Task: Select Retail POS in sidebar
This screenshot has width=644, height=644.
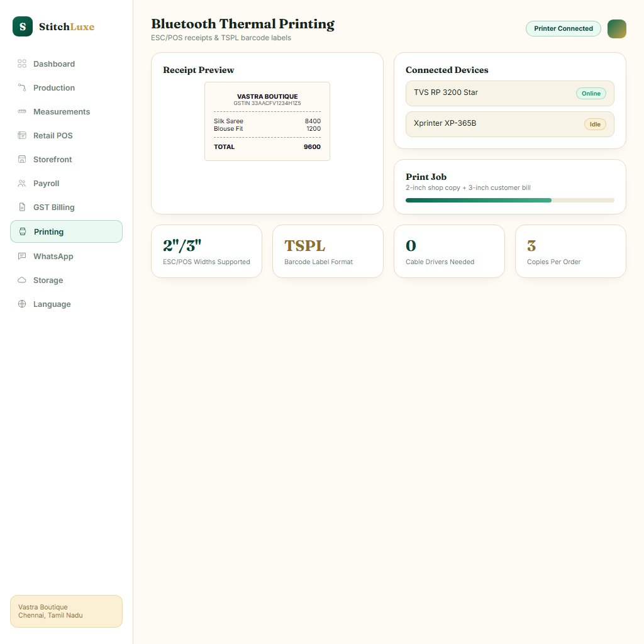Action: point(66,135)
